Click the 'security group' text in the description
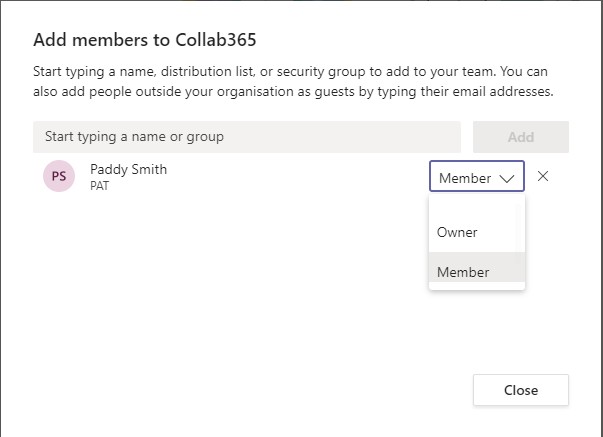This screenshot has height=437, width=603. coord(321,72)
